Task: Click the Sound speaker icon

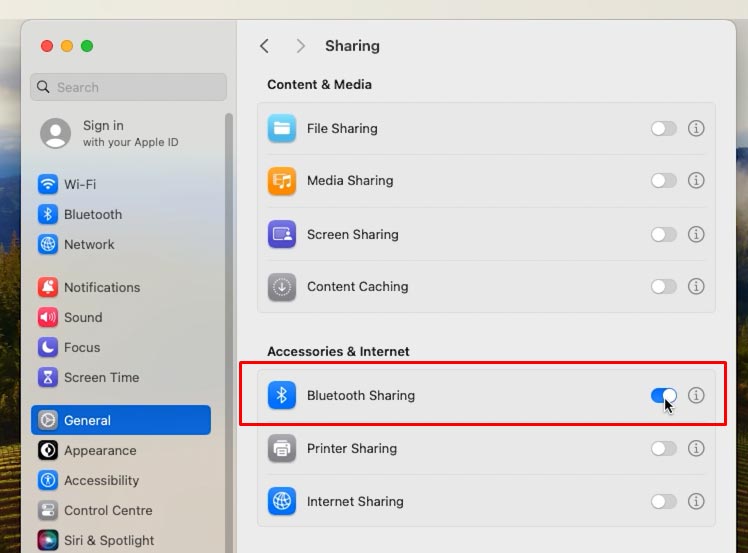Action: pyautogui.click(x=48, y=317)
